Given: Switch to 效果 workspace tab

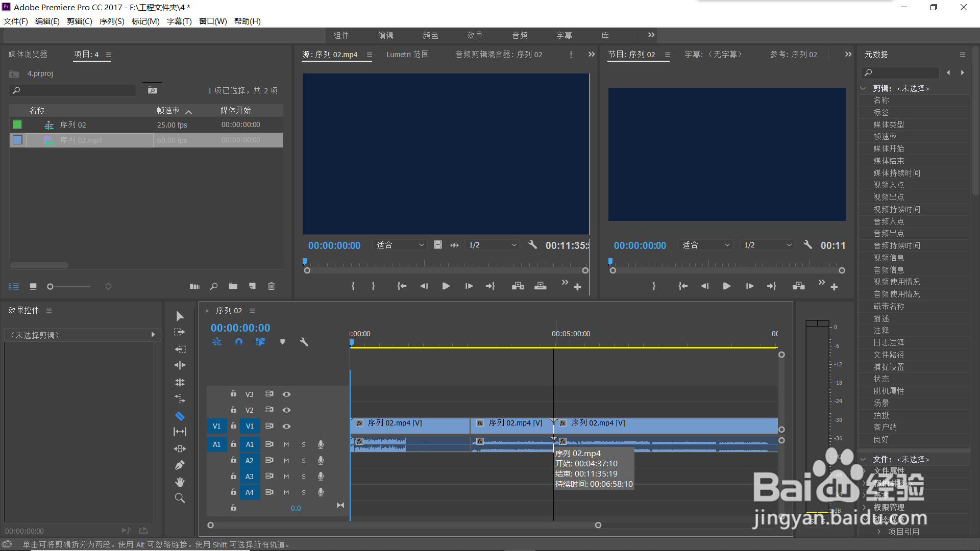Looking at the screenshot, I should [x=475, y=35].
